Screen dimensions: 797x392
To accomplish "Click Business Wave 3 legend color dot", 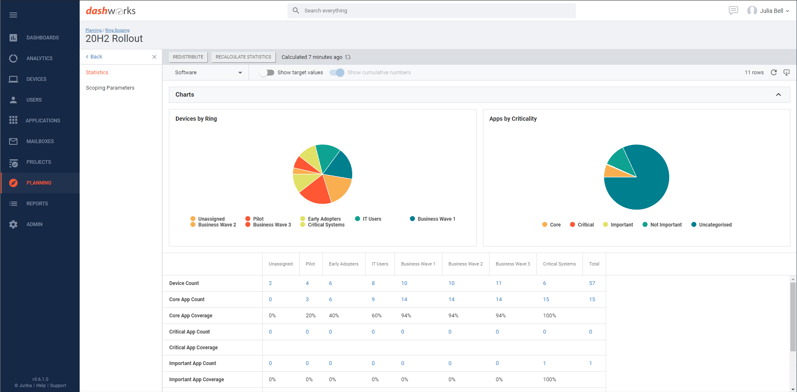I will pos(248,225).
